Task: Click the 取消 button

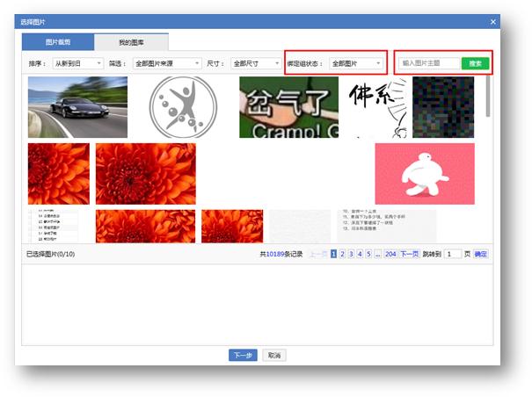Action: 274,355
